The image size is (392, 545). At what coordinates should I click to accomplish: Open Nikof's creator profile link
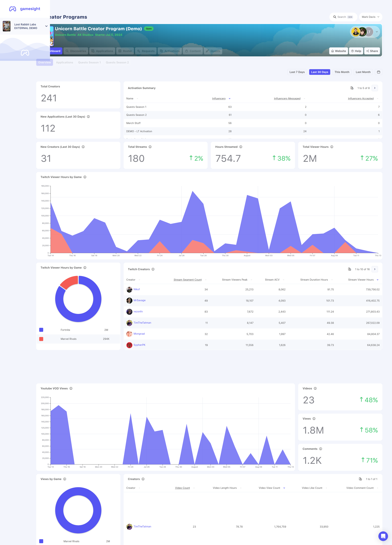136,289
